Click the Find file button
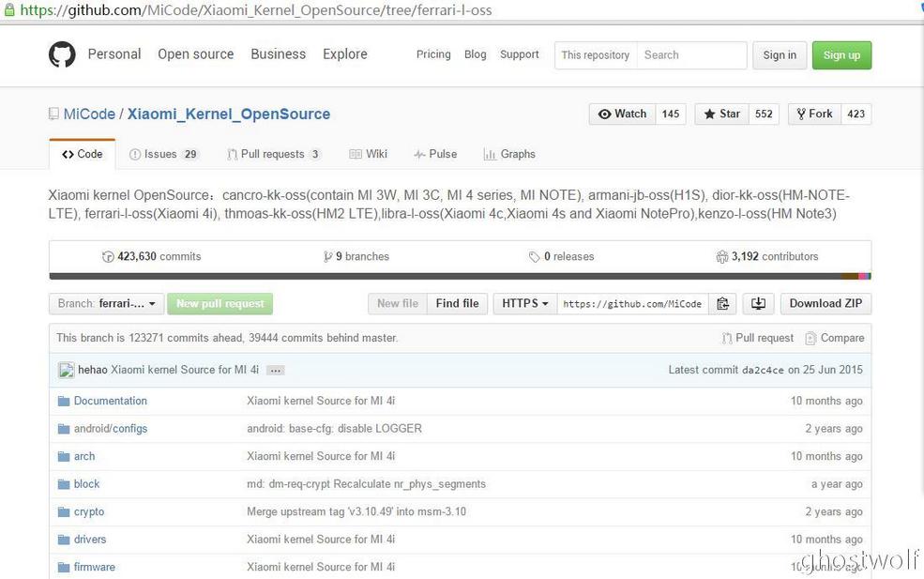 457,304
